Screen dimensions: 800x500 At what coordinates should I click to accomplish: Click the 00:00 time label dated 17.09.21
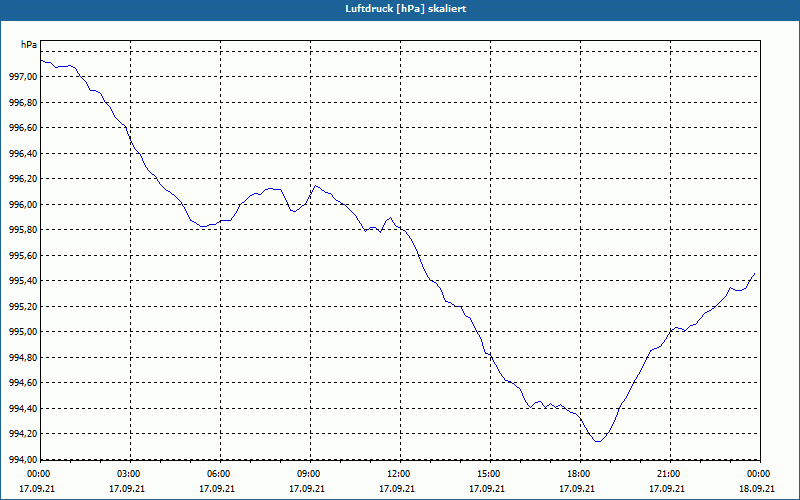click(37, 474)
